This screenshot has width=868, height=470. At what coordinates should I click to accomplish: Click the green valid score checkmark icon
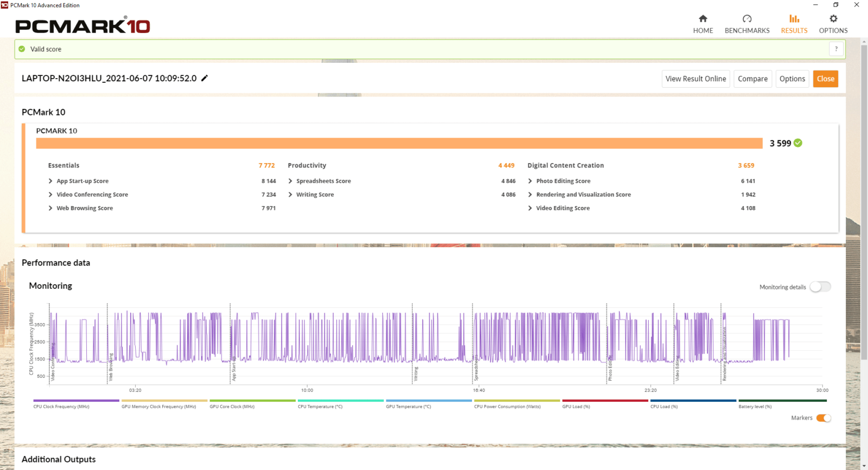pos(22,49)
